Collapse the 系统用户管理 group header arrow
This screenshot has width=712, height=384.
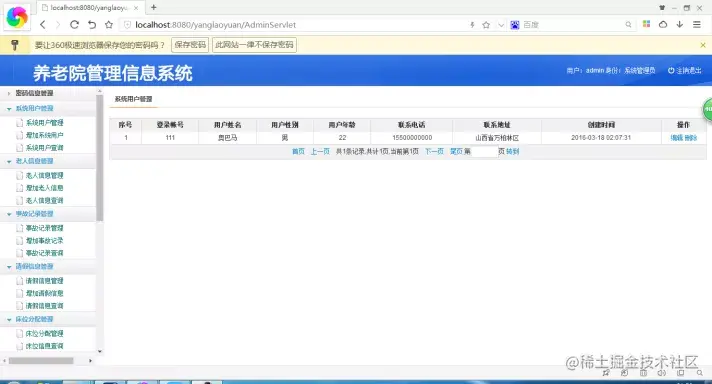(x=9, y=109)
